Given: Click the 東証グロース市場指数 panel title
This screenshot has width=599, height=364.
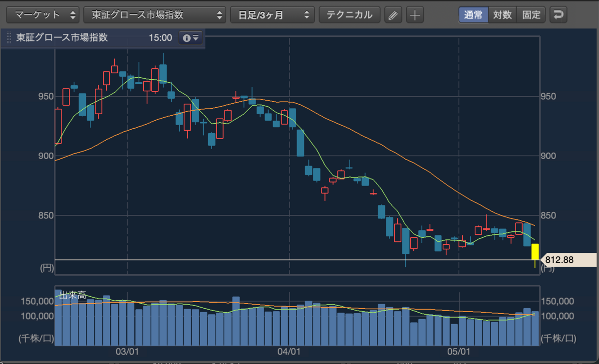Looking at the screenshot, I should click(62, 38).
